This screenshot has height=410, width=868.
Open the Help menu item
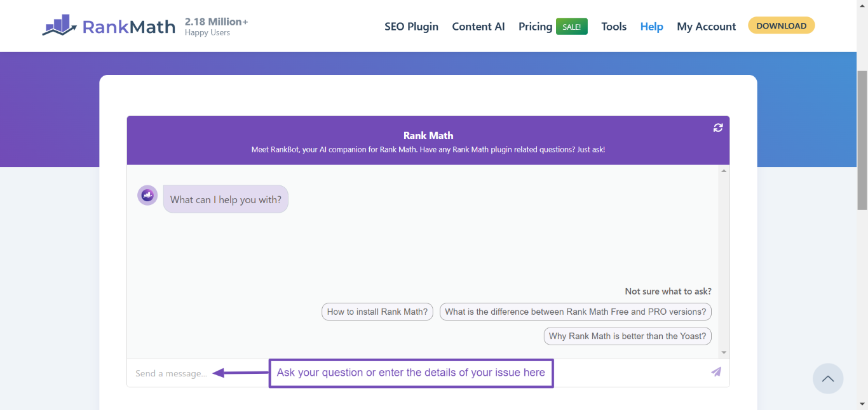click(x=651, y=27)
